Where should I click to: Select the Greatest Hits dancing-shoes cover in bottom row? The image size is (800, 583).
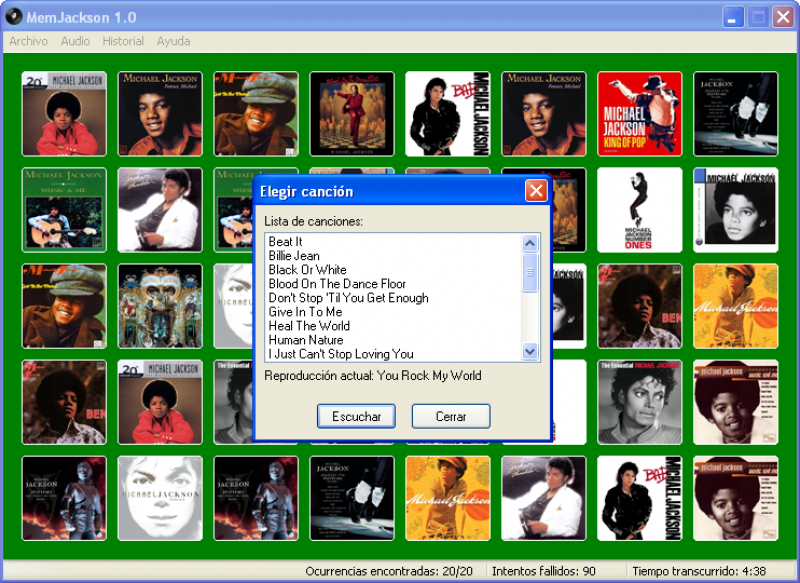point(352,498)
